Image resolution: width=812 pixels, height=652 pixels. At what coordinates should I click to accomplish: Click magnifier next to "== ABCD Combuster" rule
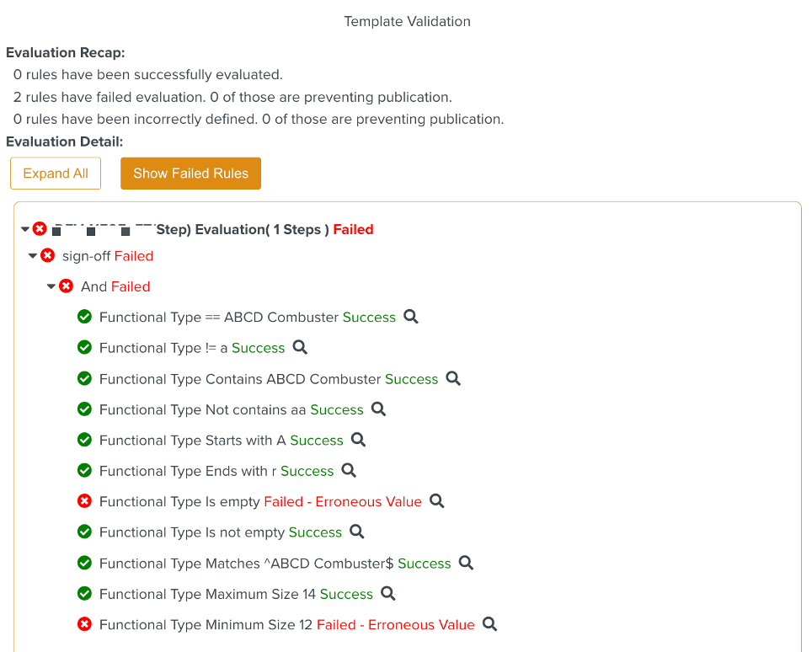[411, 317]
